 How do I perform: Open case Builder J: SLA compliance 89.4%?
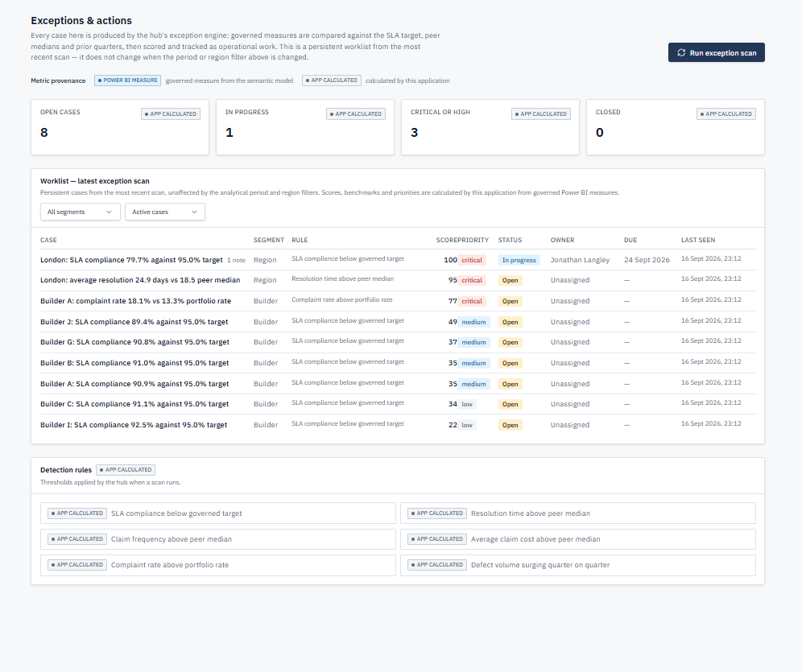[134, 322]
